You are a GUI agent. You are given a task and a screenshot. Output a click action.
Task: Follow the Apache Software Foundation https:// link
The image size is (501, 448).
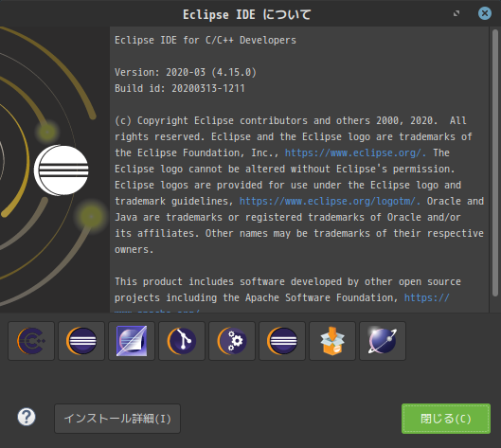click(426, 297)
